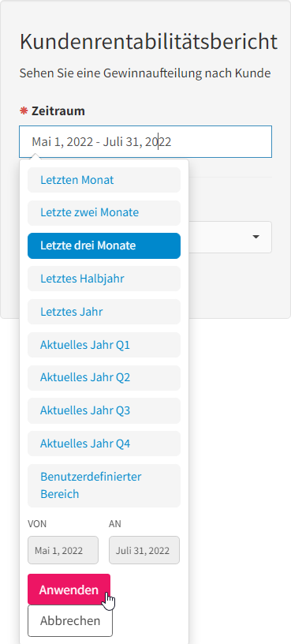Click the Zeitraum field label
This screenshot has width=291, height=644.
(58, 111)
